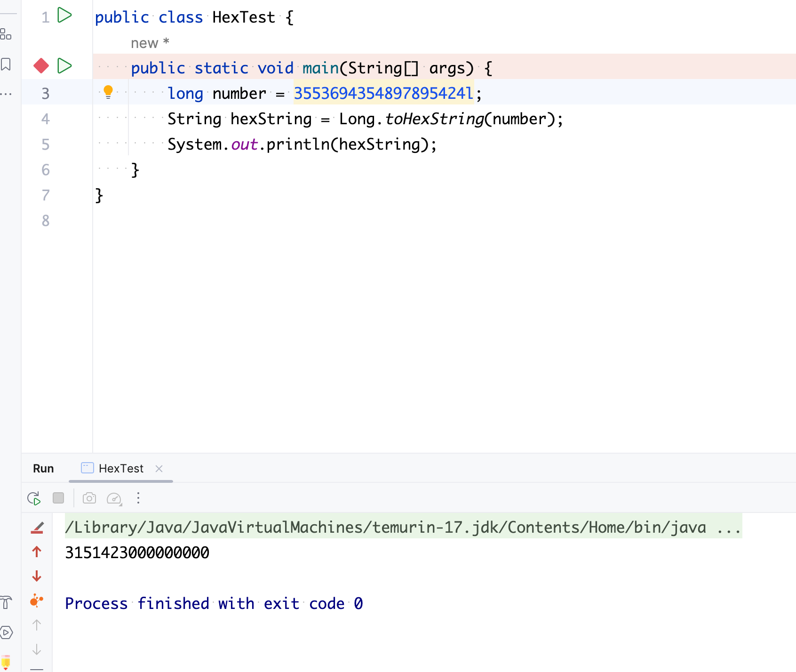
Task: Open the profiler attach icon in Run toolbar
Action: tap(114, 498)
